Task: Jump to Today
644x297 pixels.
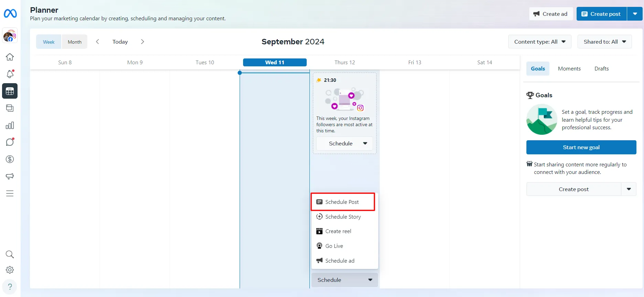Action: [120, 42]
